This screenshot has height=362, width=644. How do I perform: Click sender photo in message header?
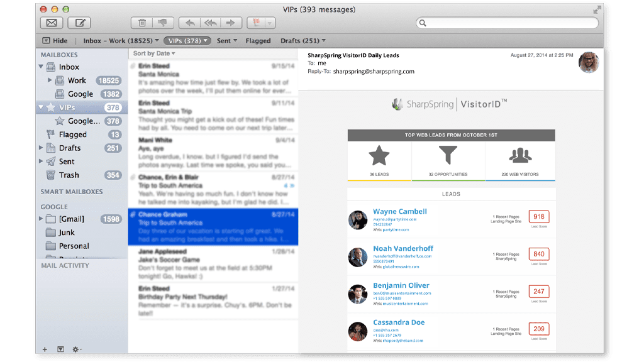pyautogui.click(x=589, y=62)
